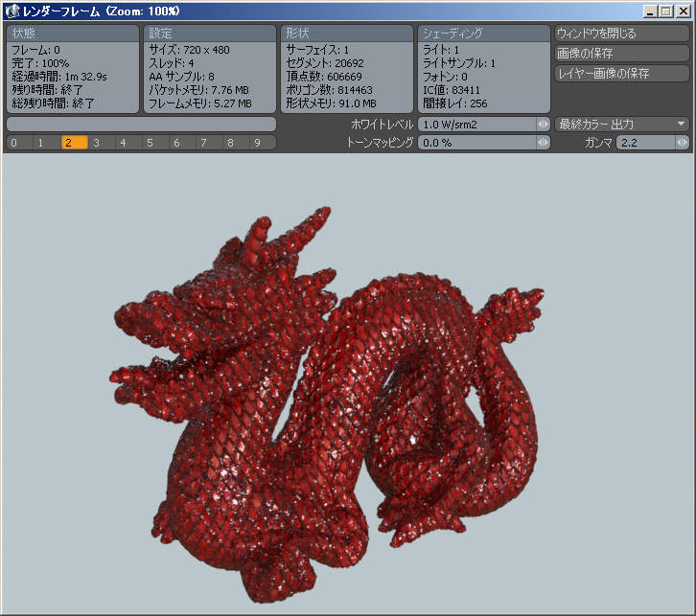
Task: Click トーンマッピング value field 0.0 %
Action: (x=477, y=143)
